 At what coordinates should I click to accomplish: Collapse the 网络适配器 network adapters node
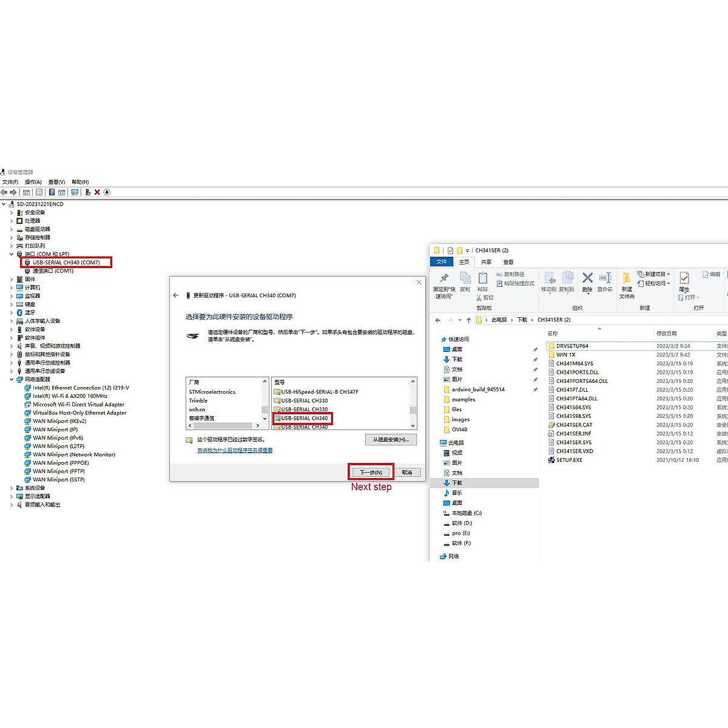[12, 379]
